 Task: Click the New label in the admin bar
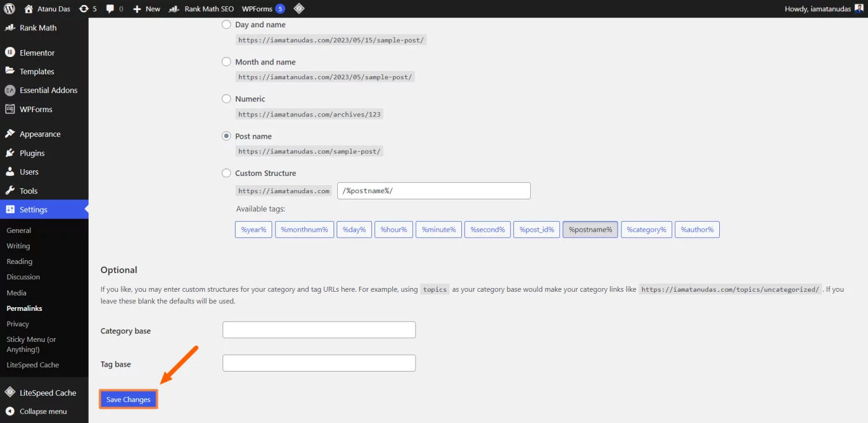click(x=153, y=9)
